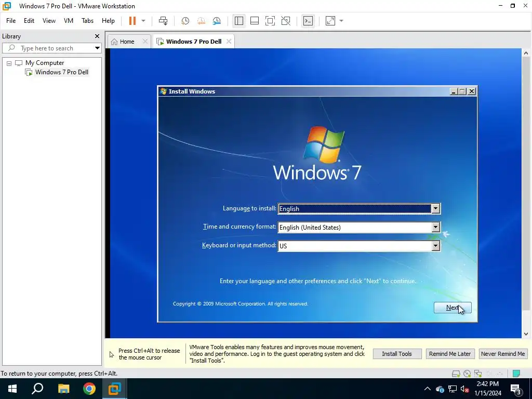
Task: Collapse the My Computer tree node
Action: [x=9, y=63]
